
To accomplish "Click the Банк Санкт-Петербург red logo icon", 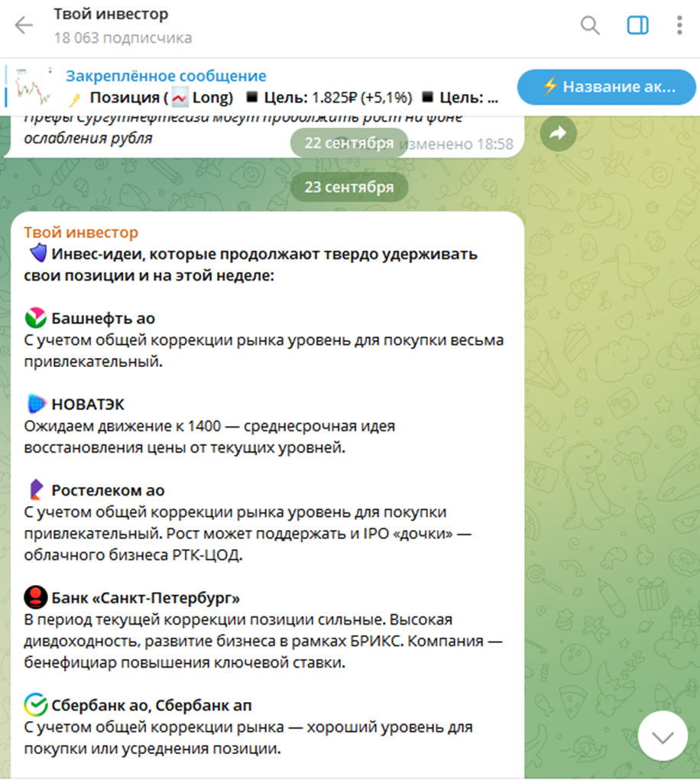I will 36,597.
